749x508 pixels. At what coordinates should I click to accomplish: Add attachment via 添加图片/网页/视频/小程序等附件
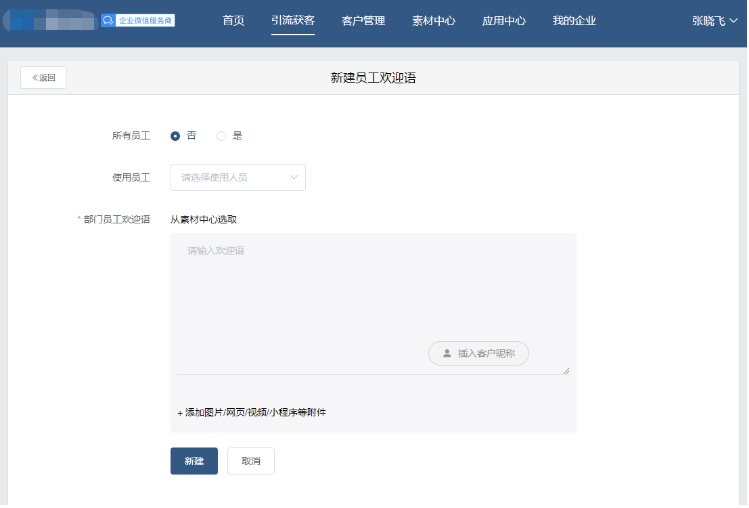point(252,412)
